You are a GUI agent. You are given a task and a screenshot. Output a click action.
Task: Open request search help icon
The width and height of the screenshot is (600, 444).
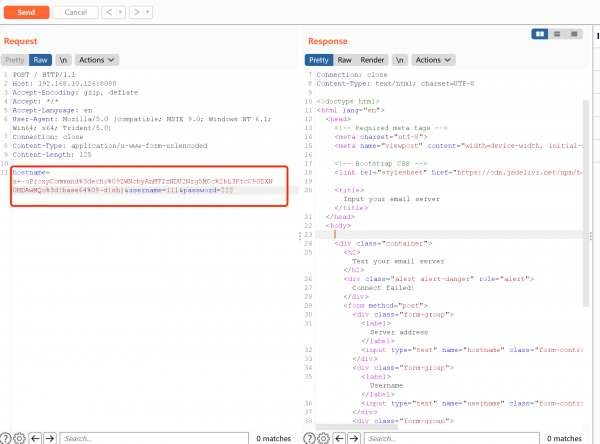[7, 437]
